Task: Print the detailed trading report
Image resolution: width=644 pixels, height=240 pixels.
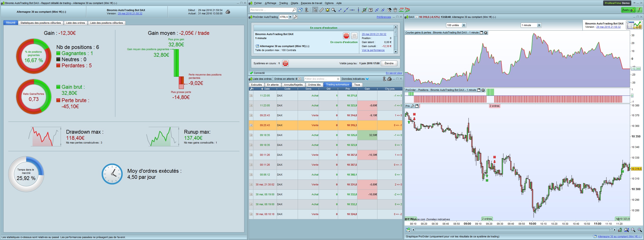Action: [228, 12]
